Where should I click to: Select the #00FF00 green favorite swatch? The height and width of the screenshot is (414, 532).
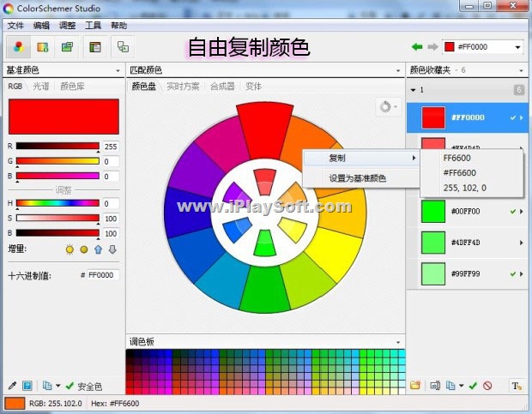tap(433, 211)
